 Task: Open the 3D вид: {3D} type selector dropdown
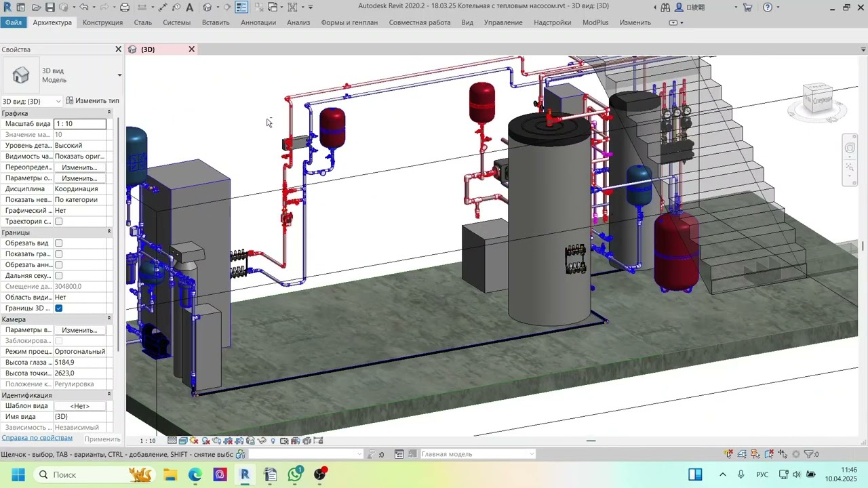[32, 101]
